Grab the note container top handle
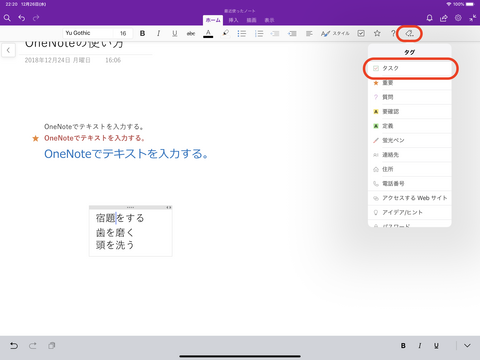 [130, 207]
